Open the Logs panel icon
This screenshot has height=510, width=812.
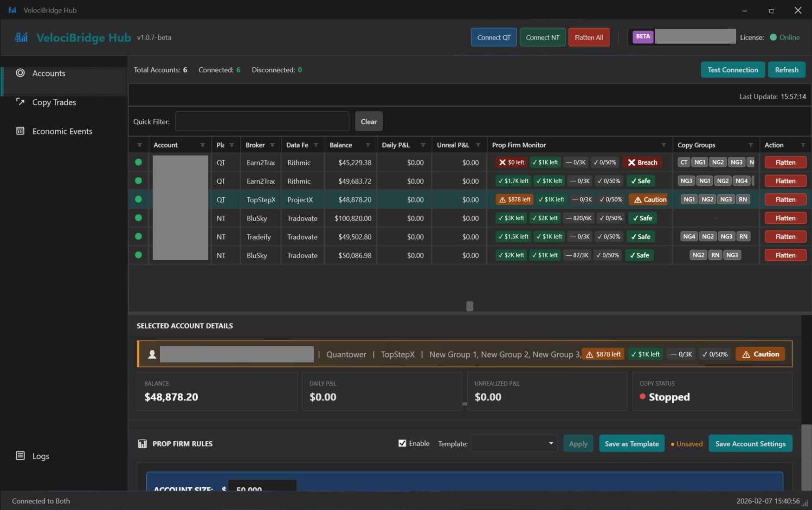(20, 456)
